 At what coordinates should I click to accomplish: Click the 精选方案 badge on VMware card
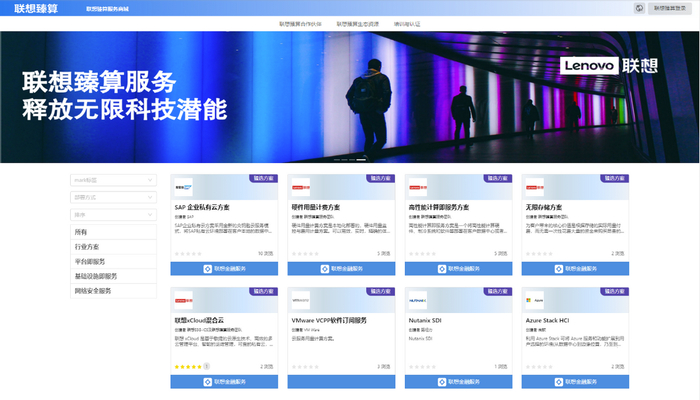381,291
